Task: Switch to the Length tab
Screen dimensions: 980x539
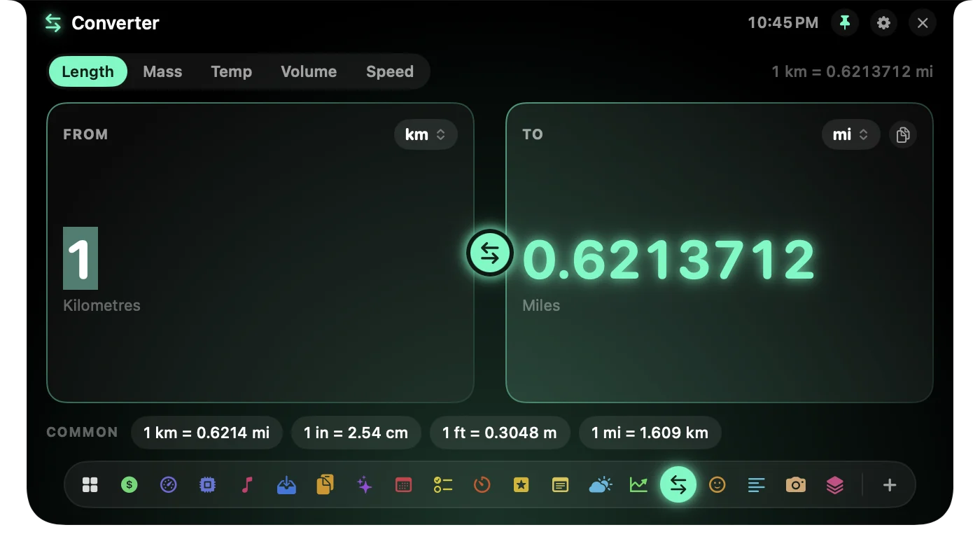Action: (87, 71)
